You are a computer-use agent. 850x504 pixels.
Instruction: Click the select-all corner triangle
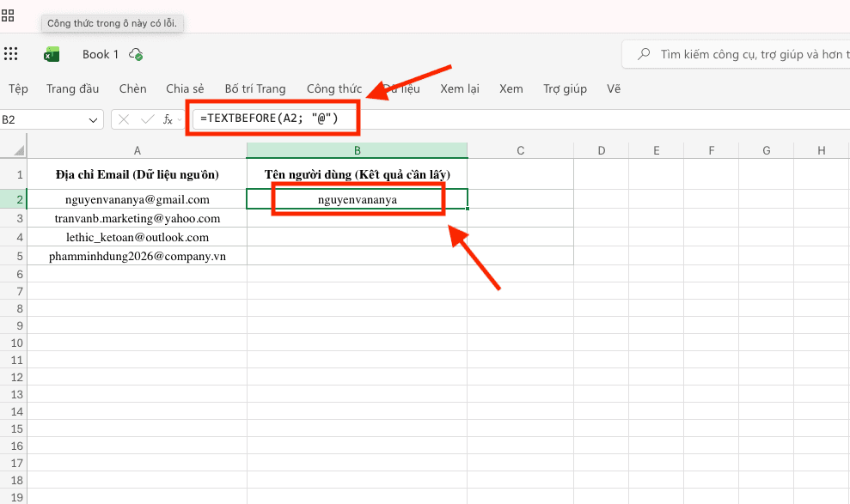pos(20,150)
